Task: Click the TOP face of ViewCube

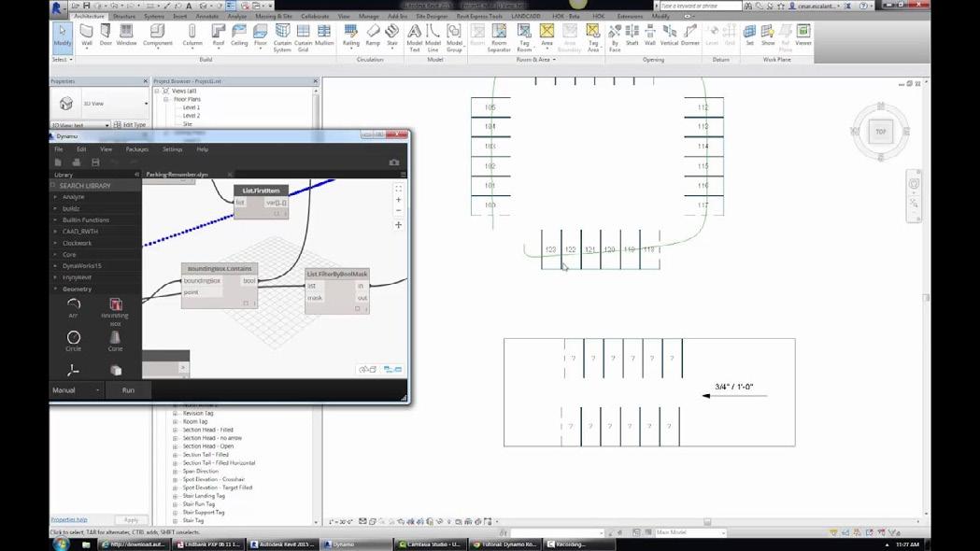Action: [x=881, y=132]
